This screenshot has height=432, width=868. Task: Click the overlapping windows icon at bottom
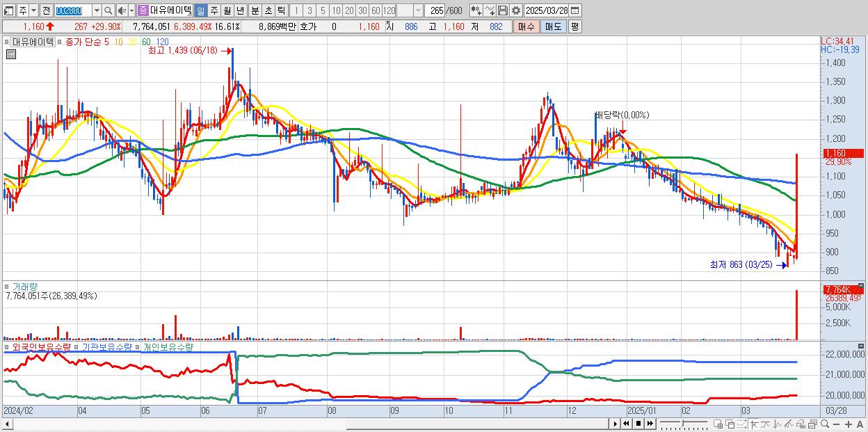[730, 424]
